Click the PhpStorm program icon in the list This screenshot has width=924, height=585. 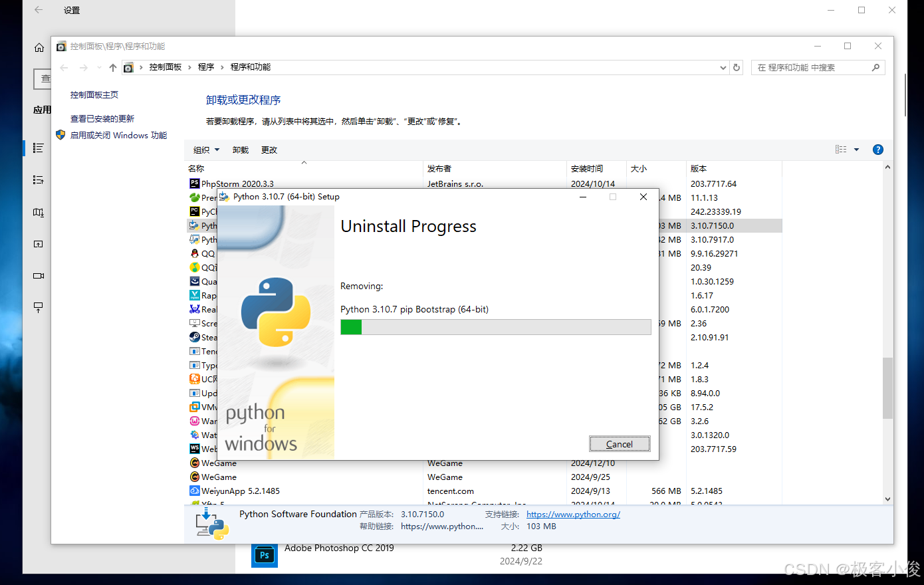(195, 183)
